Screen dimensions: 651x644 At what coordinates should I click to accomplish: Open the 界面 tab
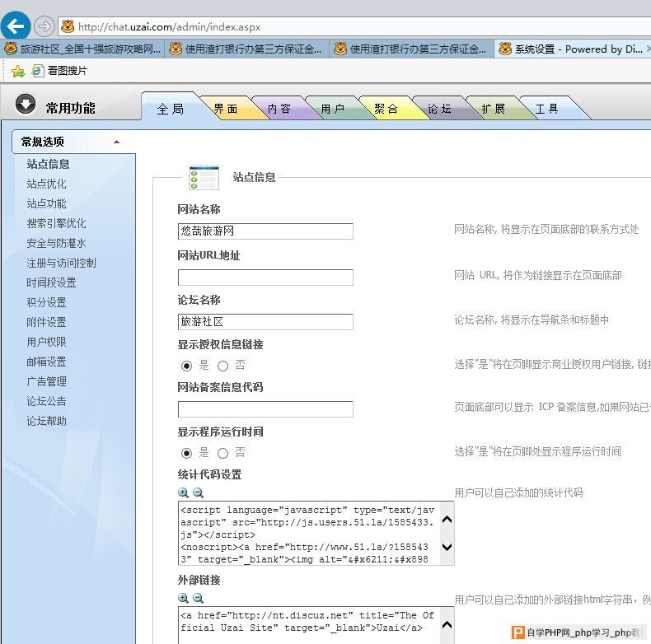tap(226, 109)
